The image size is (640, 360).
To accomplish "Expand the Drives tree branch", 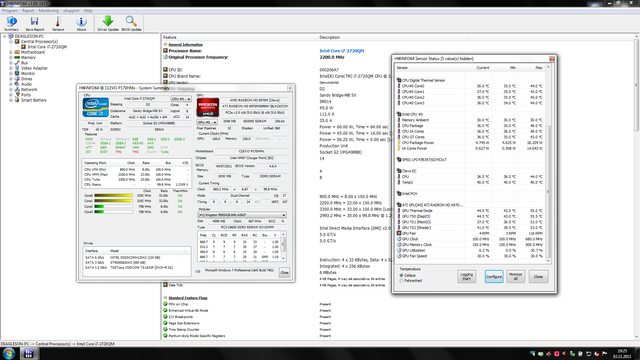I will [11, 79].
